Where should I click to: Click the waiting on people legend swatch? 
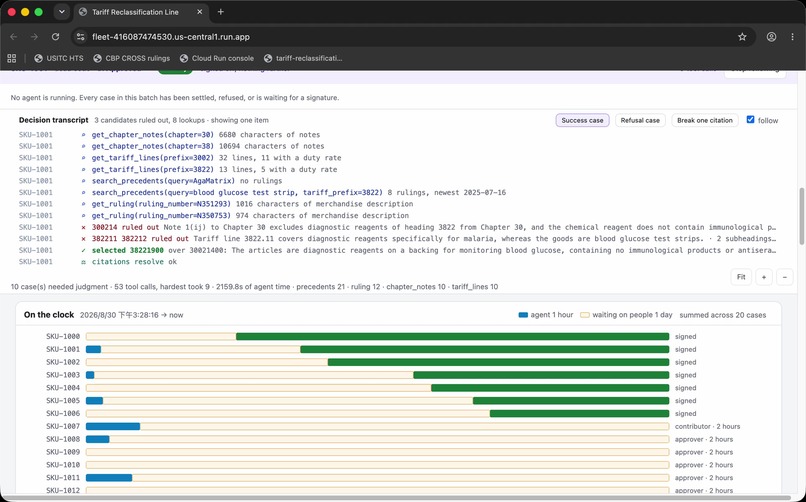point(584,315)
